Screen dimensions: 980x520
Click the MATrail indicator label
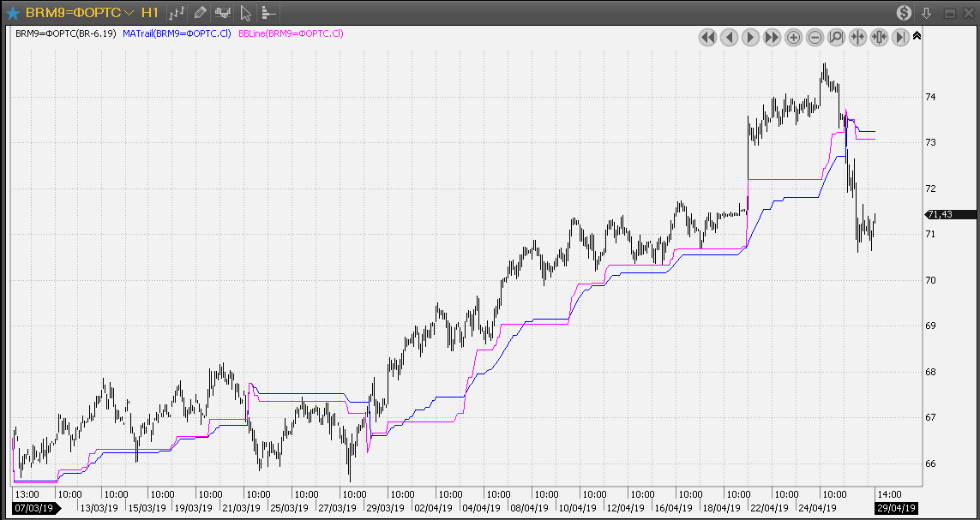point(177,33)
